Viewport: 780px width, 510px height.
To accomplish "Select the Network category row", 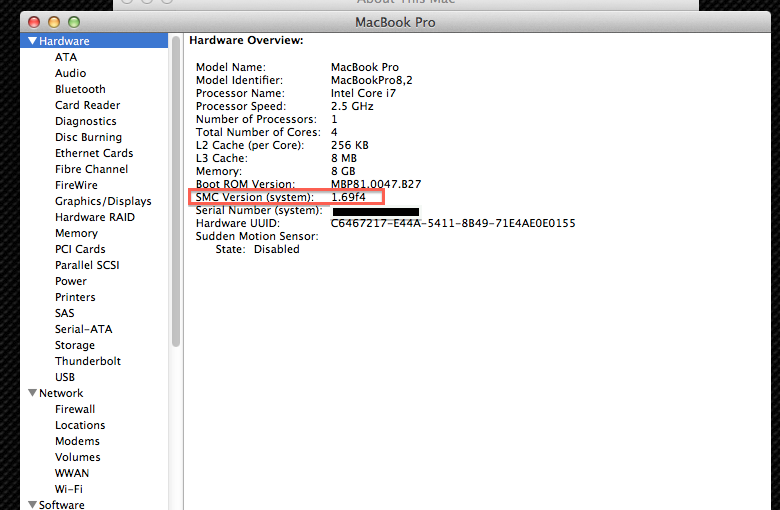I will (94, 393).
